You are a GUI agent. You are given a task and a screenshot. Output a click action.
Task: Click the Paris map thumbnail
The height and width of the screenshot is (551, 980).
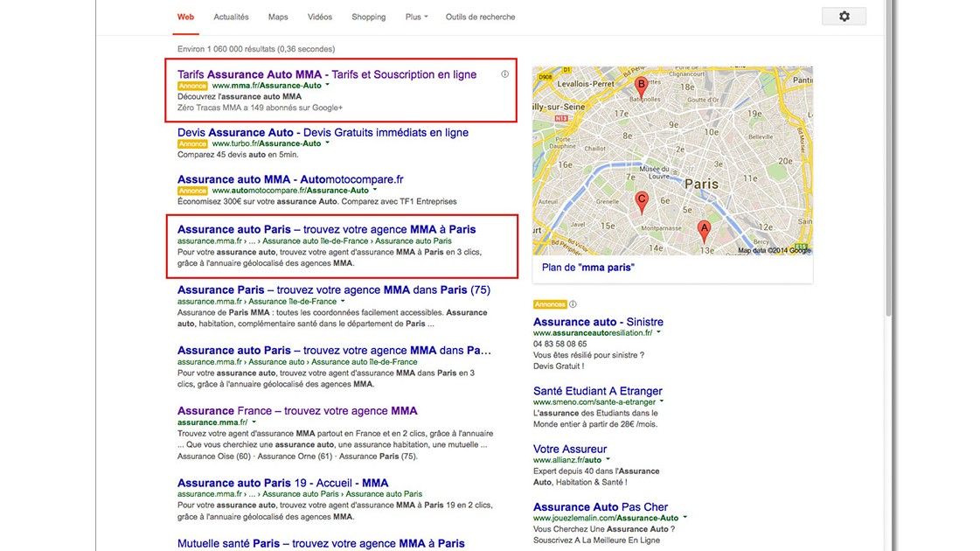pyautogui.click(x=672, y=161)
